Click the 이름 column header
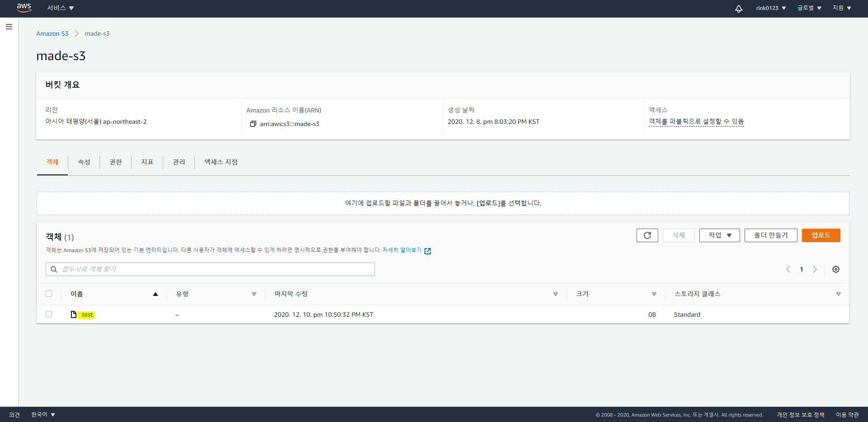The height and width of the screenshot is (422, 868). tap(77, 294)
